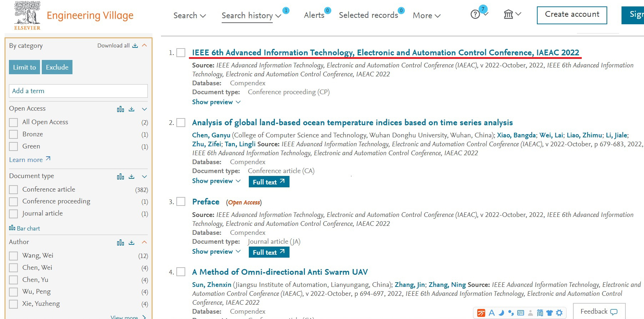
Task: Click the Elsevier tree logo
Action: click(27, 15)
